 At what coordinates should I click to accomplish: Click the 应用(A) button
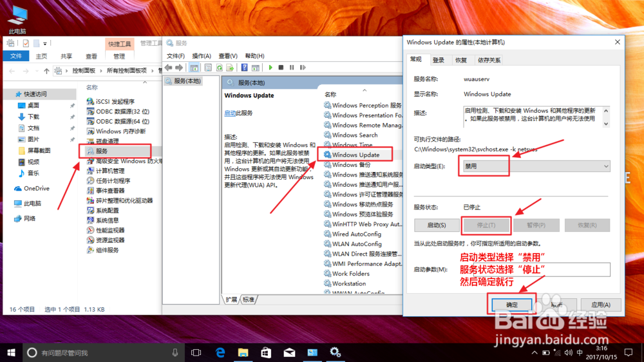click(x=600, y=305)
